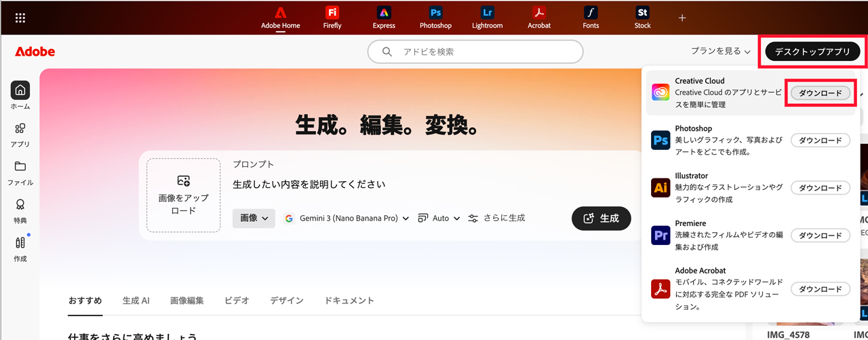This screenshot has width=868, height=340.
Task: Click the Premiere Pr icon in dropdown list
Action: tap(660, 235)
